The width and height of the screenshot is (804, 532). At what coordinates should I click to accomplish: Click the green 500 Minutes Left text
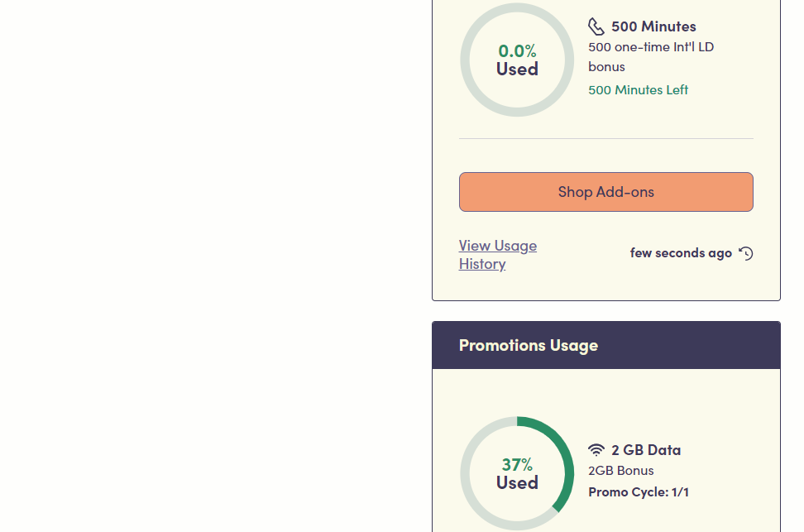point(638,89)
